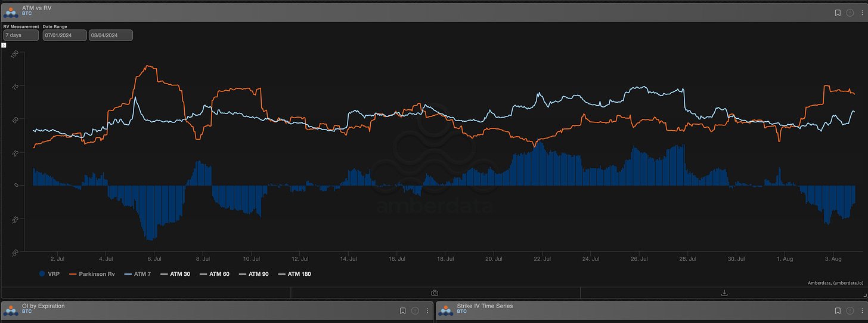The image size is (868, 323).
Task: Click OI by Expiration panel title
Action: point(44,306)
